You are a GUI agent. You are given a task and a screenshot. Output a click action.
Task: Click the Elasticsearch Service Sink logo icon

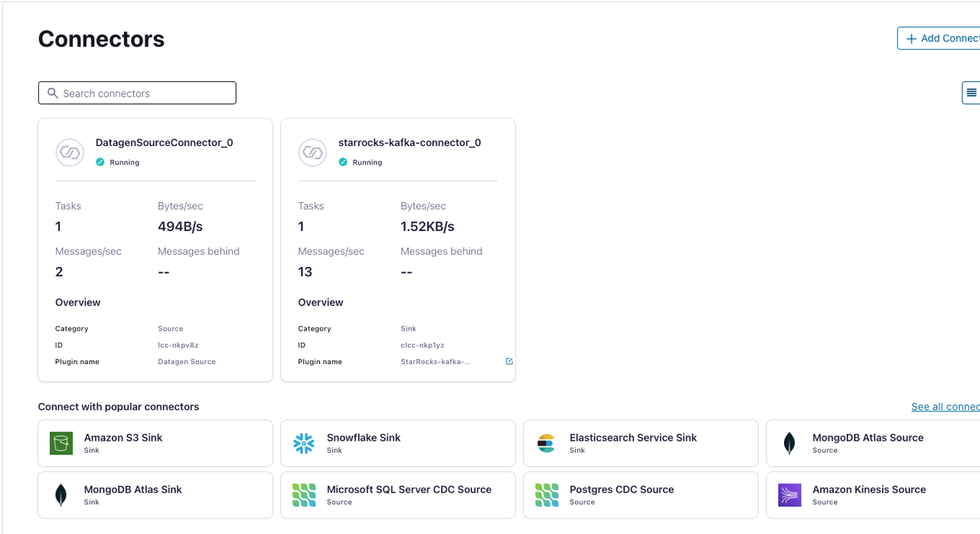[546, 443]
